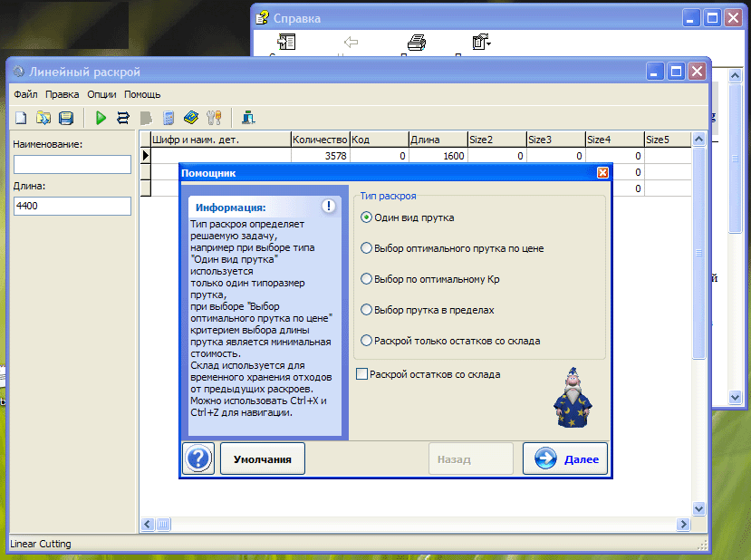The width and height of the screenshot is (751, 560).
Task: Select 'Выбор по оптимальному Кр' option
Action: 366,279
